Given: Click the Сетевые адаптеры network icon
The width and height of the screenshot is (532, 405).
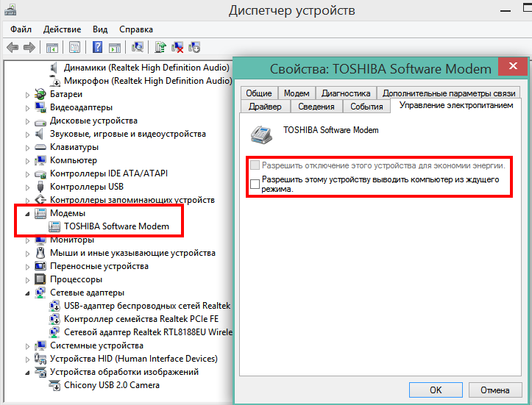Looking at the screenshot, I should (x=40, y=293).
